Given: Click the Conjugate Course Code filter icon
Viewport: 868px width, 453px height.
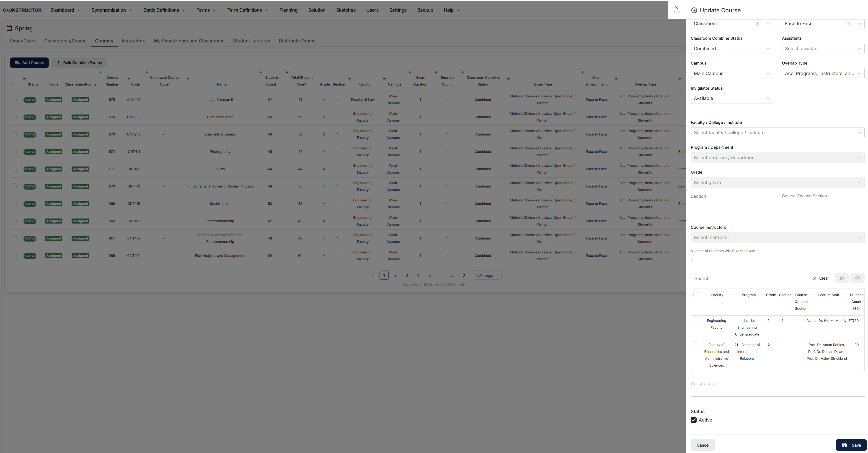Looking at the screenshot, I should pyautogui.click(x=147, y=73).
